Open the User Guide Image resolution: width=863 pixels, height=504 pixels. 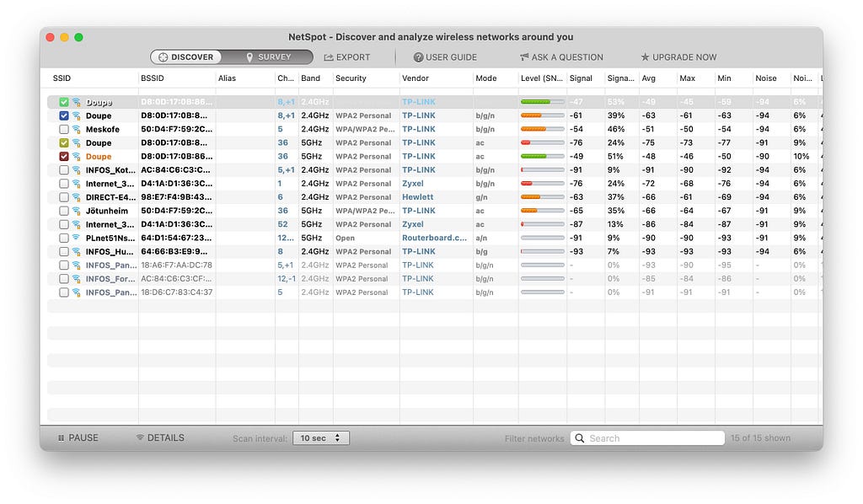(445, 57)
